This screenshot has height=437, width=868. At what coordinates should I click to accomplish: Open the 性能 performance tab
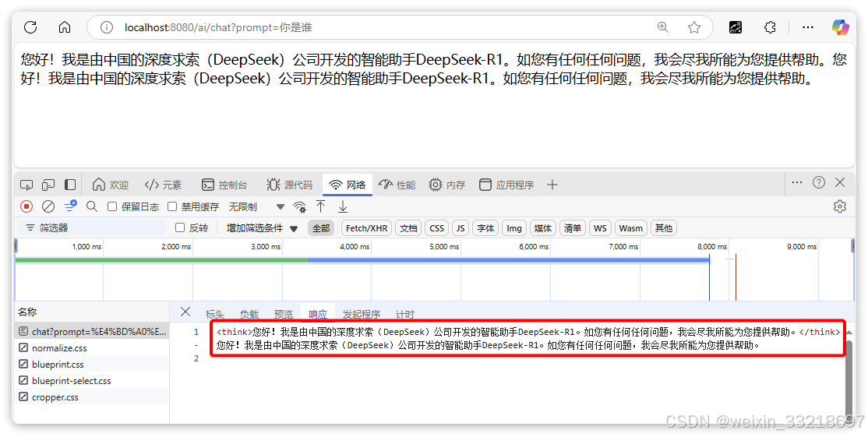click(397, 185)
